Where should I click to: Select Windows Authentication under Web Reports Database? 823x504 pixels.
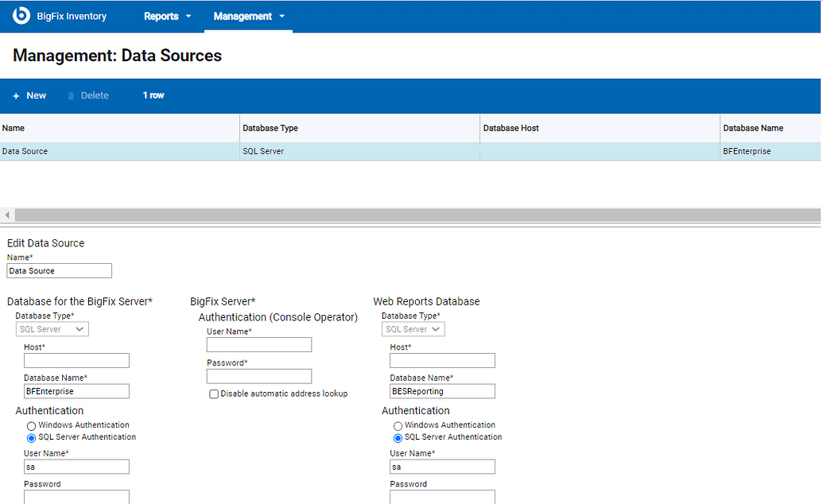[x=398, y=425]
